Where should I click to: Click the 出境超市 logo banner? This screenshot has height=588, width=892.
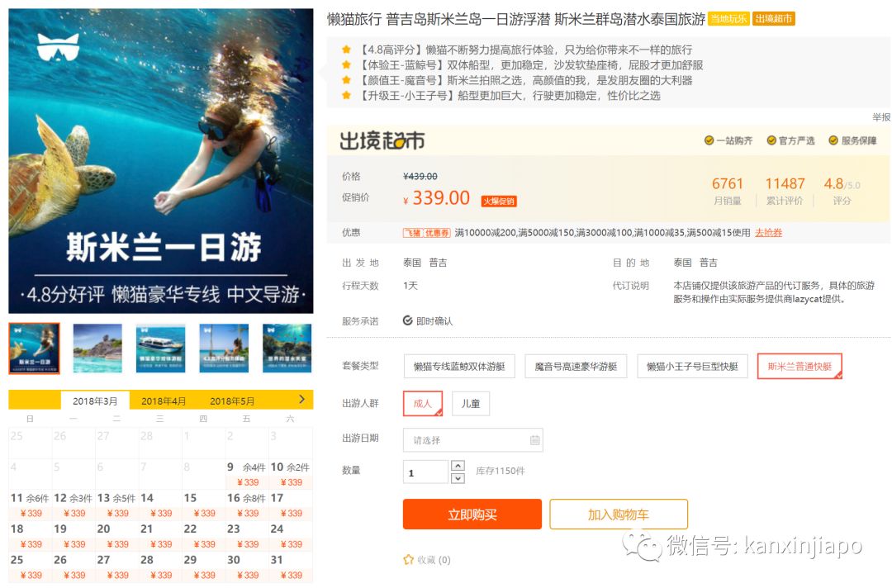(382, 141)
